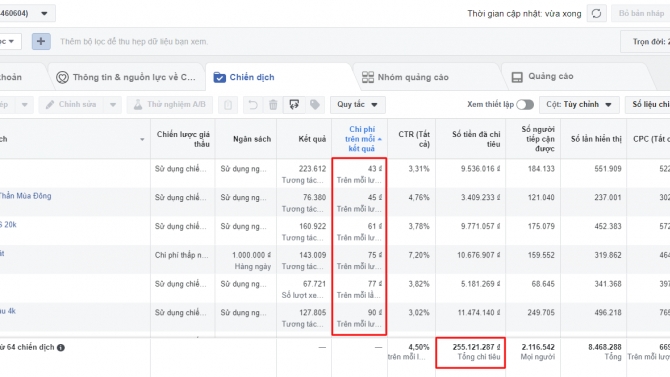Click the undo arrow icon
Viewport: 670px width, 377px height.
[253, 105]
